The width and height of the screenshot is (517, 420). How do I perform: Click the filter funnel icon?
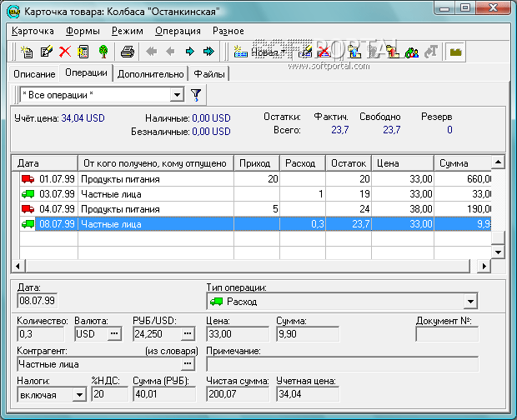pos(196,94)
